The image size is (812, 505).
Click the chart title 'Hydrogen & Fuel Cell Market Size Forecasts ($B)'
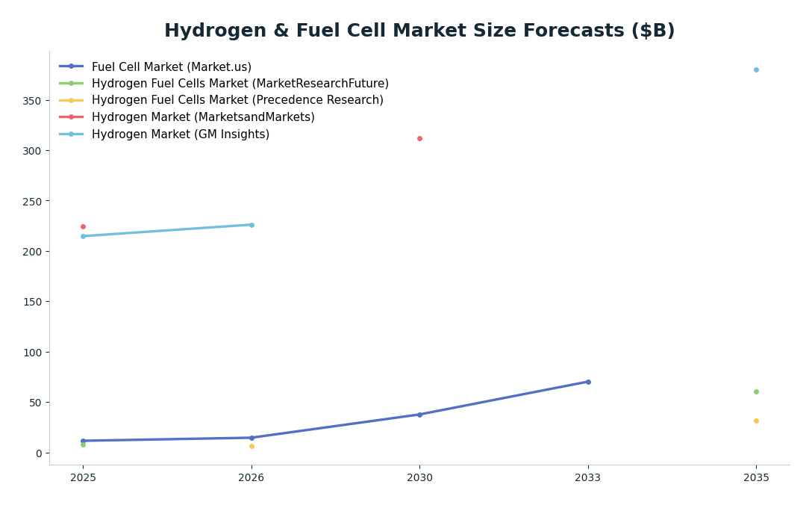[x=419, y=30]
